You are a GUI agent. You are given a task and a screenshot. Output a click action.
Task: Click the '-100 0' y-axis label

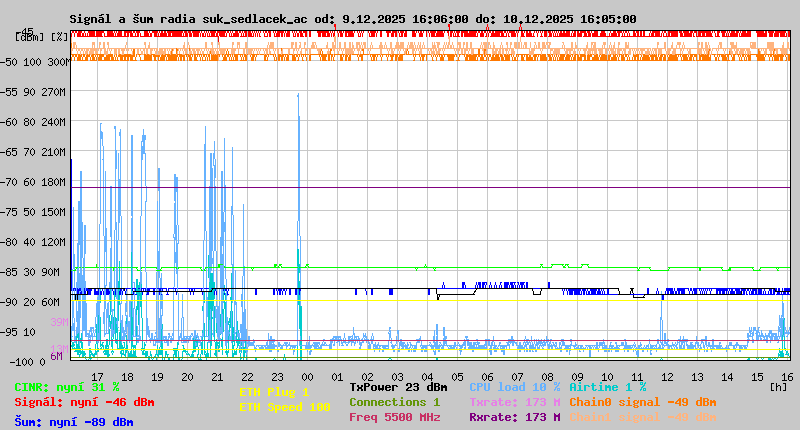(27, 362)
